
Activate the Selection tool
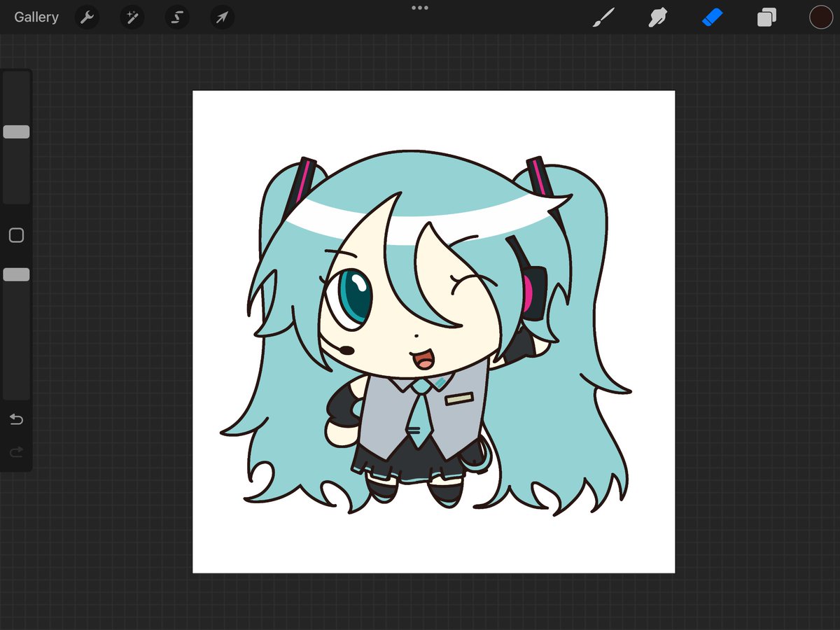click(x=177, y=17)
